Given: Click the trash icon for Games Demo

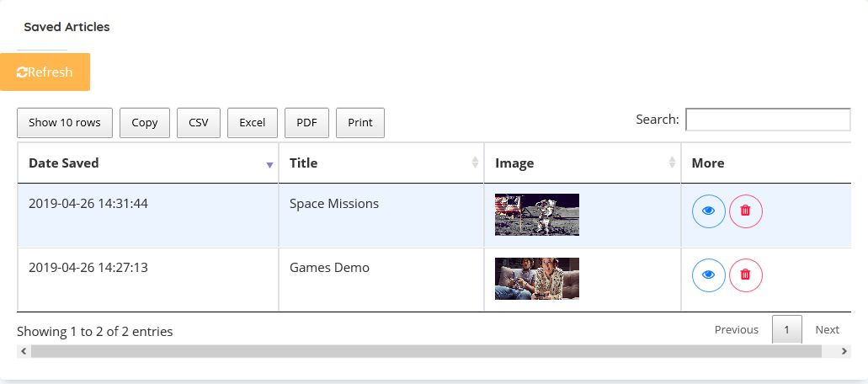Looking at the screenshot, I should pos(745,275).
